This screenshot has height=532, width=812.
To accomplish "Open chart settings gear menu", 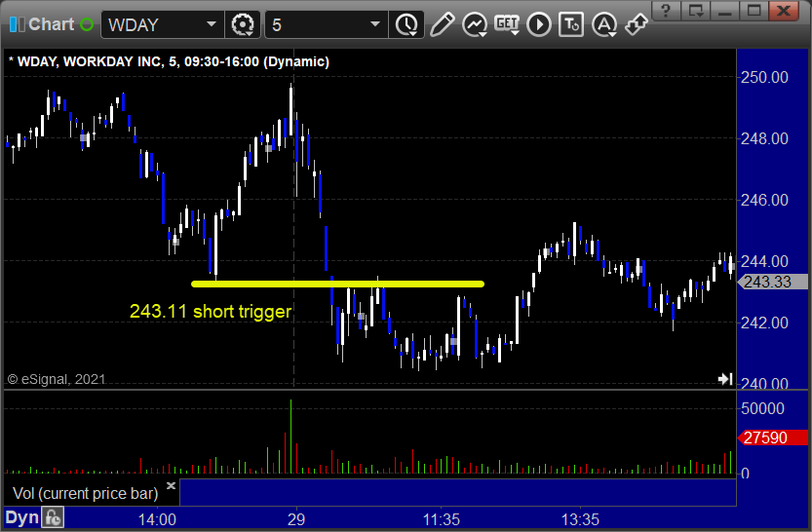I will point(243,24).
